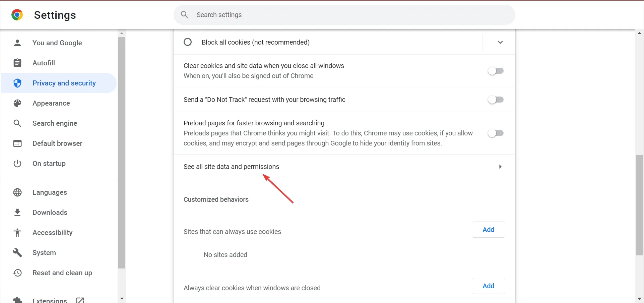The width and height of the screenshot is (644, 303).
Task: Toggle Clear cookies when windows close
Action: [x=496, y=71]
